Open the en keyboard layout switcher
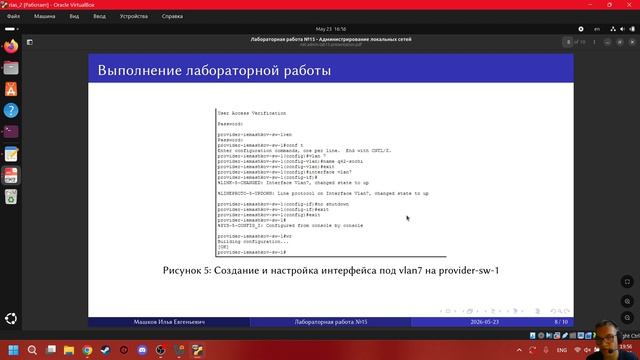The image size is (640, 360). (x=597, y=29)
